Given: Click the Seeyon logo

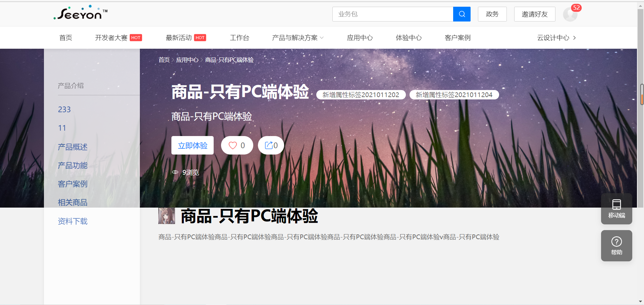Looking at the screenshot, I should pos(80,13).
